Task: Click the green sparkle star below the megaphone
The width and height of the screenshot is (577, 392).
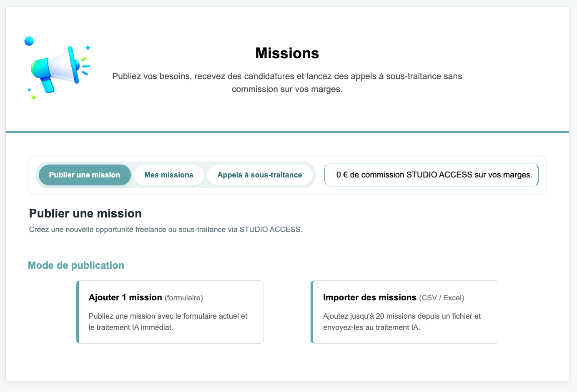Action: pyautogui.click(x=33, y=97)
